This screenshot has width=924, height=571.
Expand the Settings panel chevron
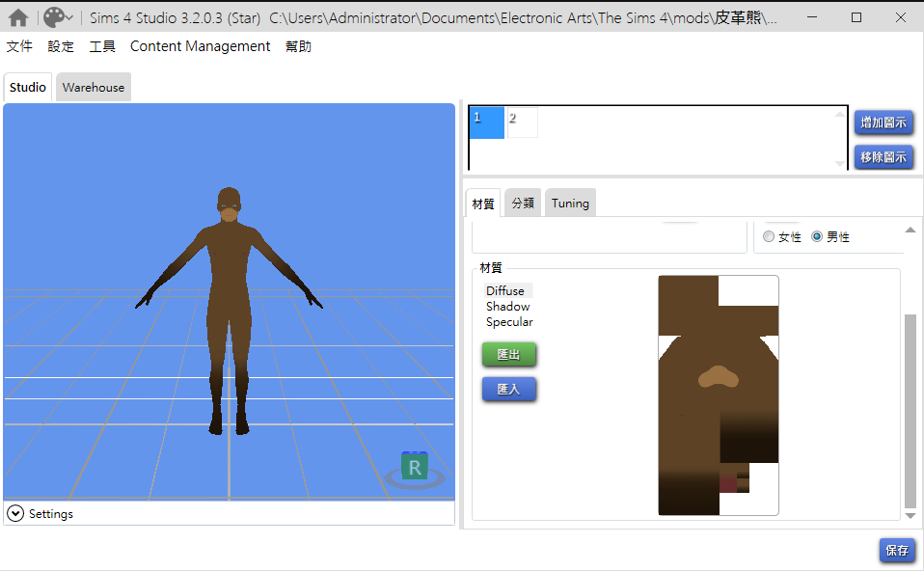coord(15,514)
